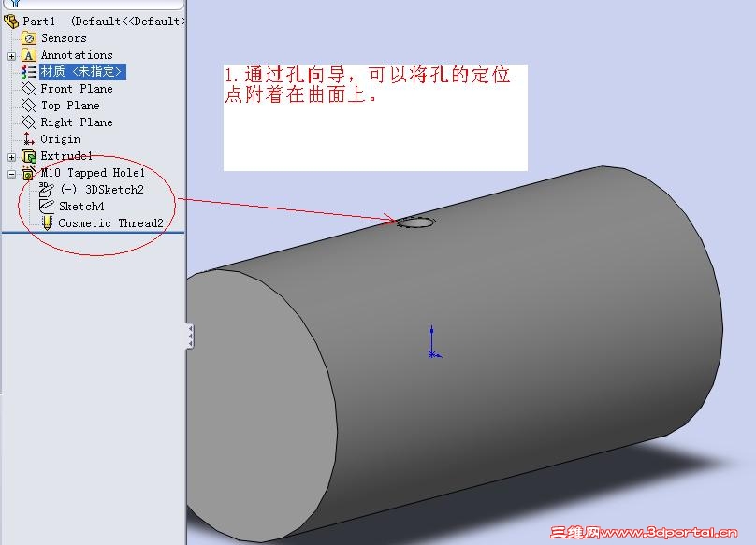Click the Front Plane icon

pyautogui.click(x=28, y=89)
